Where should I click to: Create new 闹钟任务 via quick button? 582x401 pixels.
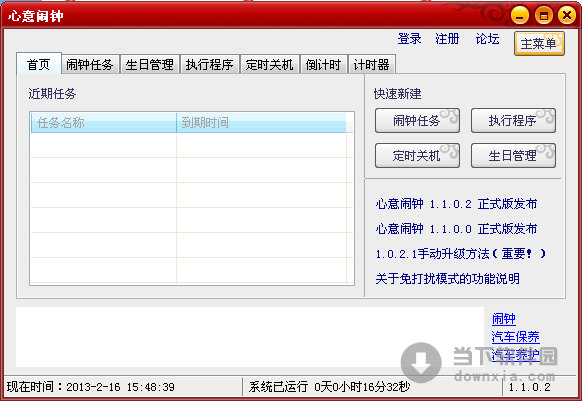[417, 121]
